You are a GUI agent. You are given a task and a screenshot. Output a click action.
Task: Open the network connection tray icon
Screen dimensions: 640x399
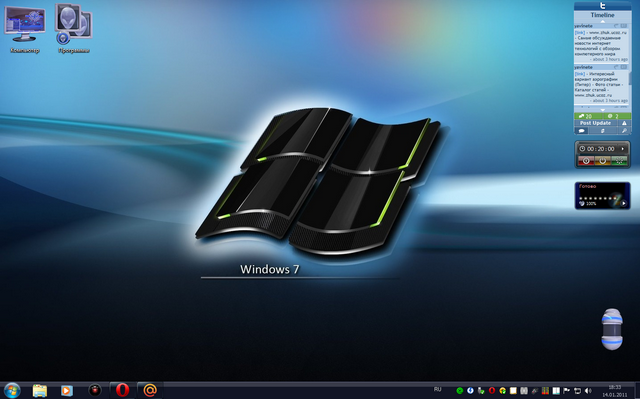click(x=577, y=391)
